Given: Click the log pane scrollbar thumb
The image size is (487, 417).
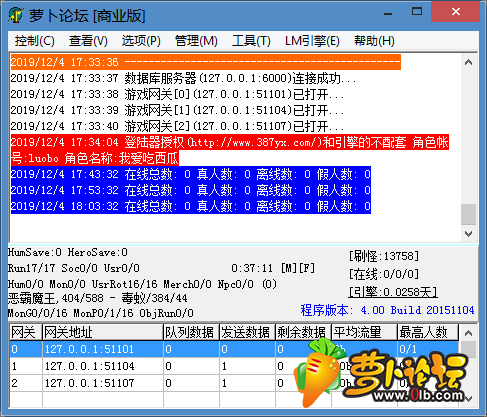Looking at the screenshot, I should [x=468, y=214].
